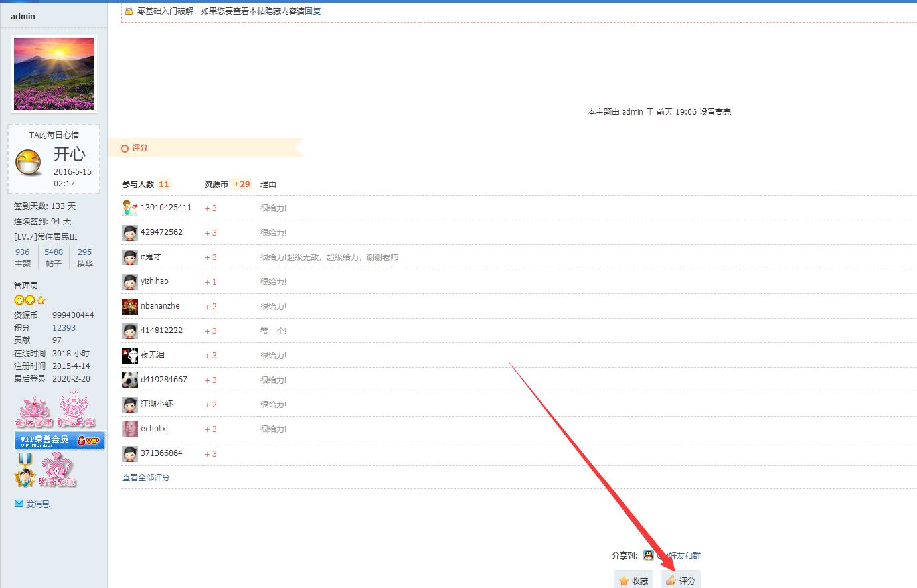Share via the QQ penguin icon

(648, 555)
